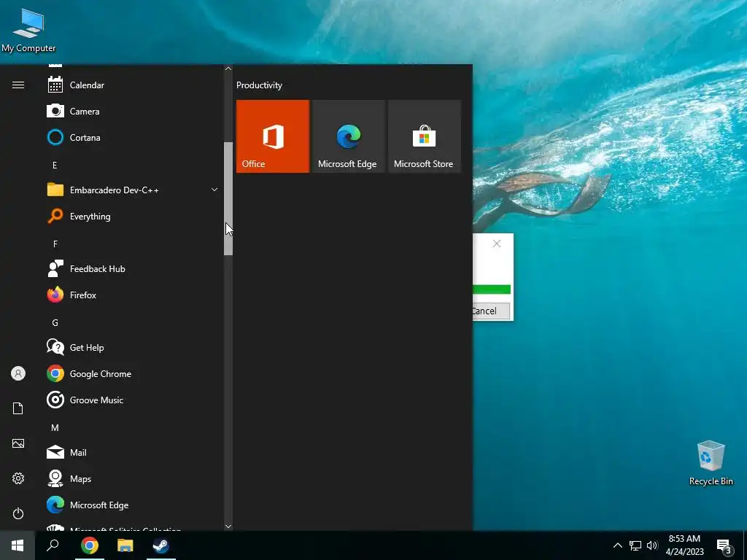Image resolution: width=747 pixels, height=560 pixels.
Task: Open the Action Center notifications
Action: (x=724, y=546)
